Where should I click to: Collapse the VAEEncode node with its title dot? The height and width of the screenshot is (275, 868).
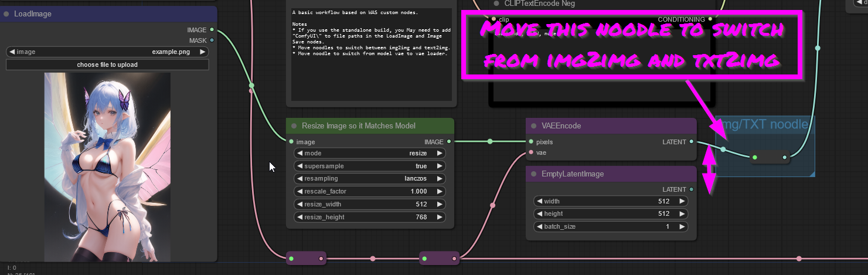[x=534, y=125]
